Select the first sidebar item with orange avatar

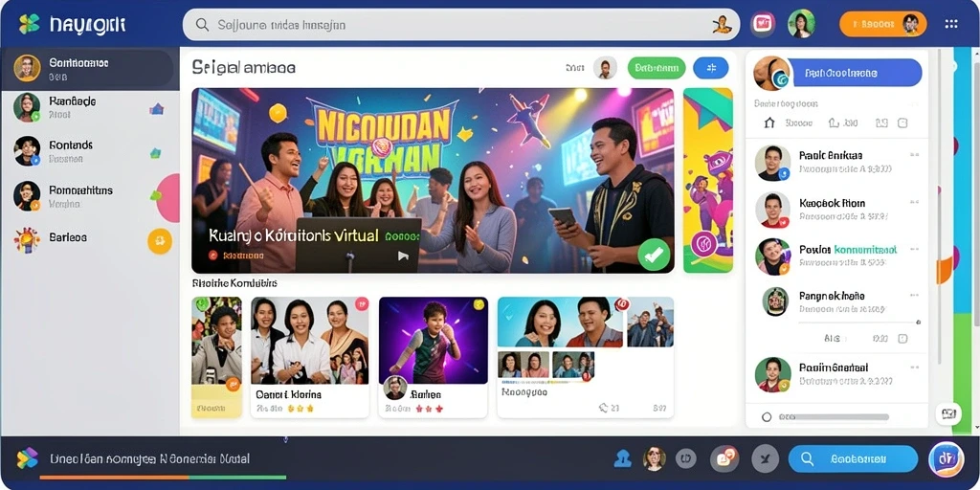click(87, 69)
